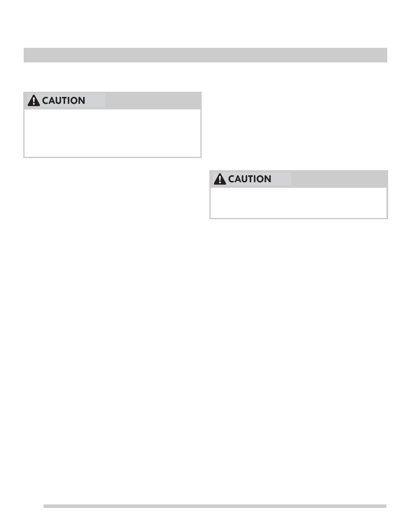
Task: Click the dark gray header strip beside right-column CAUTION
Action: pyautogui.click(x=339, y=179)
